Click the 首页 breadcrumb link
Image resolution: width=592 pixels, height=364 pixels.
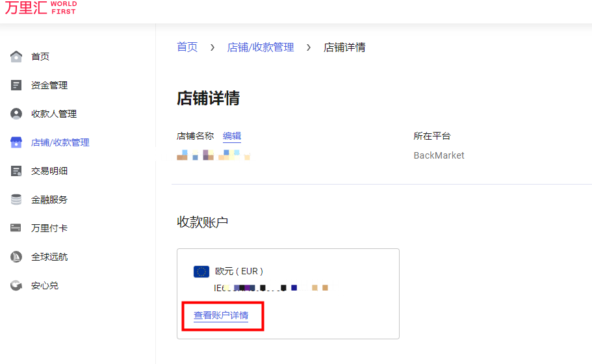click(x=187, y=47)
